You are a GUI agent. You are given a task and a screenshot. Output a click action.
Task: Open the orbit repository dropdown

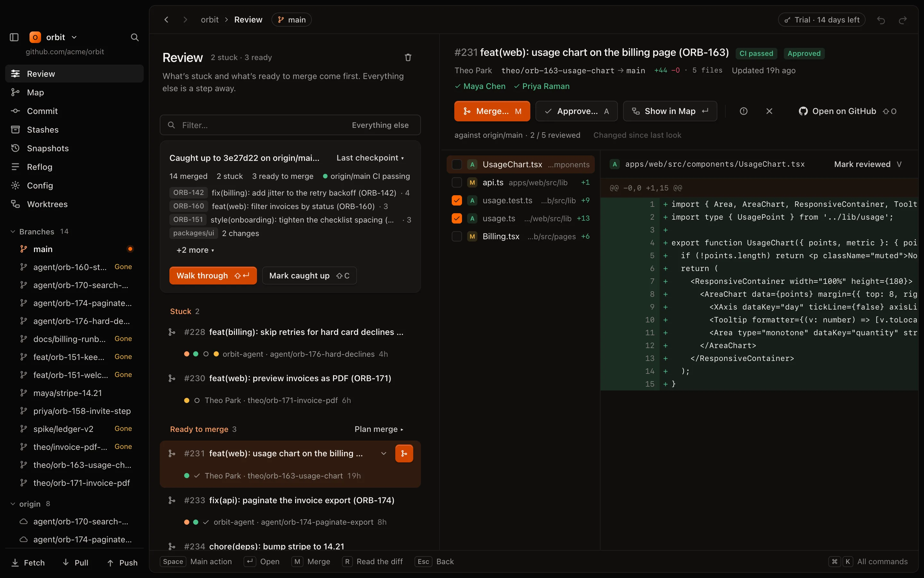click(53, 37)
